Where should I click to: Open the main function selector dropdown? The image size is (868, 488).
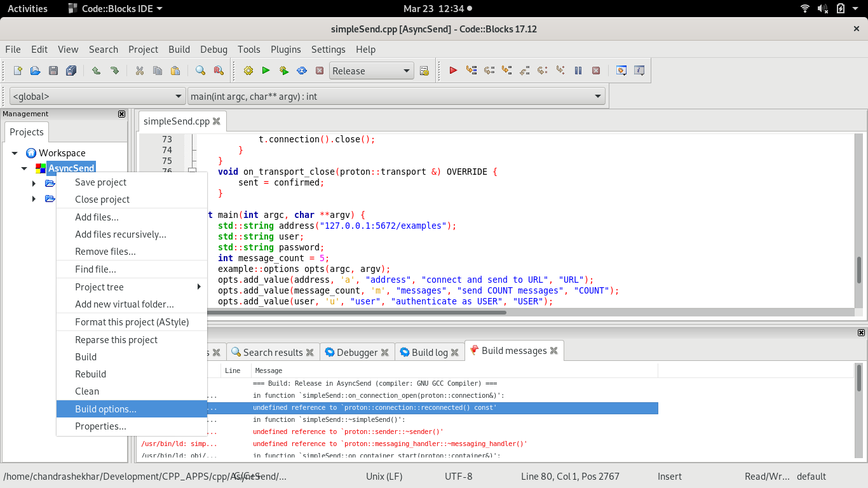tap(396, 97)
